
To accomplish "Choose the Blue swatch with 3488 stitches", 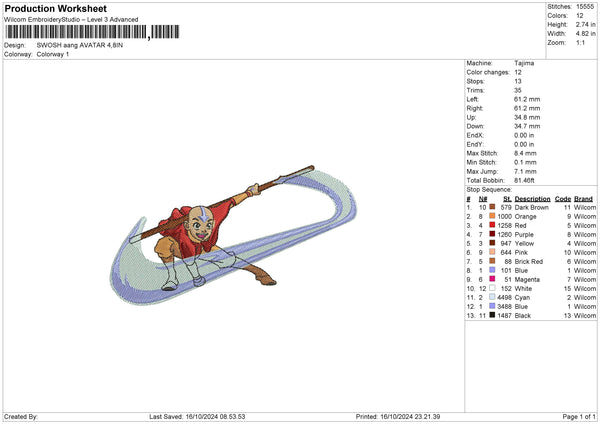I will (x=492, y=306).
